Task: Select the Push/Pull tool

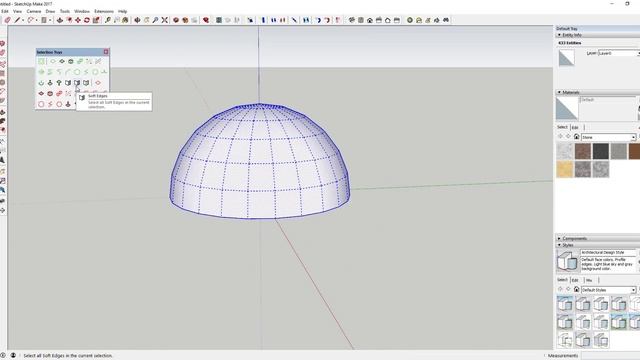Action: click(x=60, y=20)
